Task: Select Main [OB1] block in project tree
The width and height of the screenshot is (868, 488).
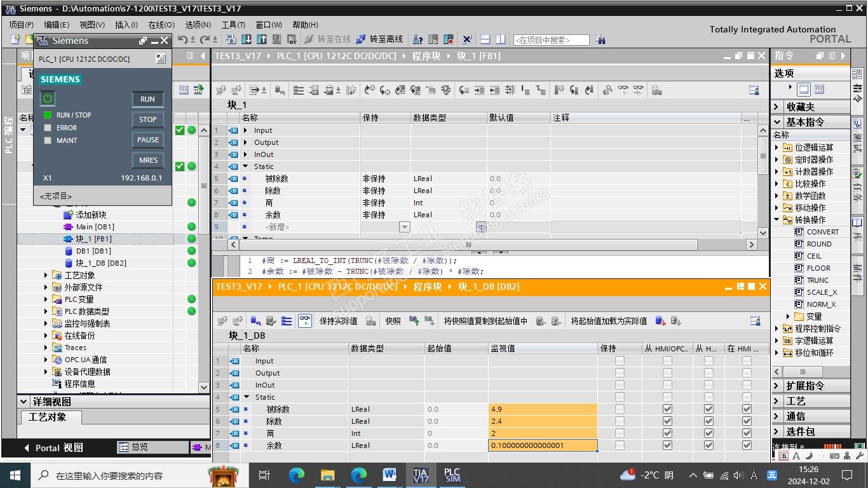Action: (95, 227)
